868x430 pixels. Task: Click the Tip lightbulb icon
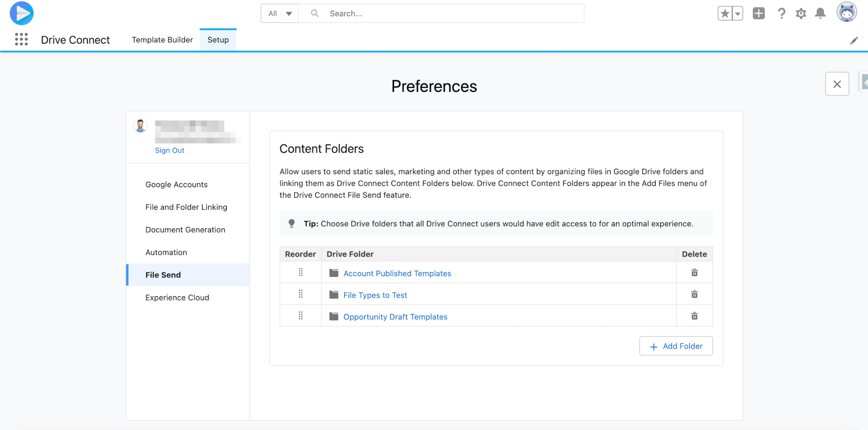click(x=292, y=223)
